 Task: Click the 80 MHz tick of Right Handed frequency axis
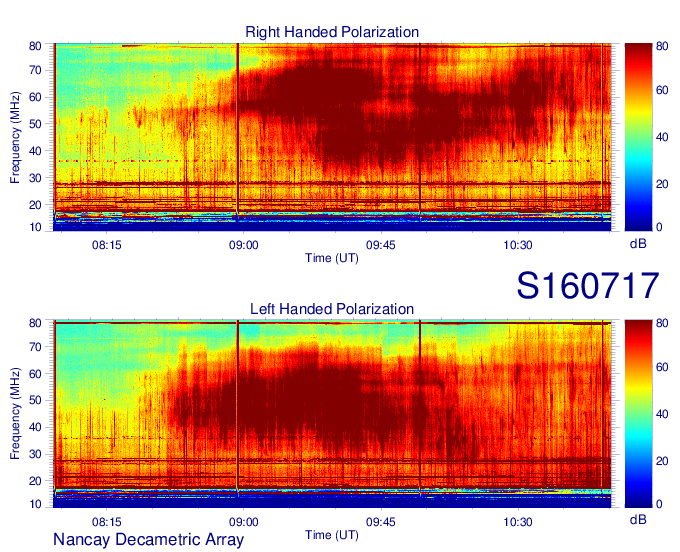[35, 46]
